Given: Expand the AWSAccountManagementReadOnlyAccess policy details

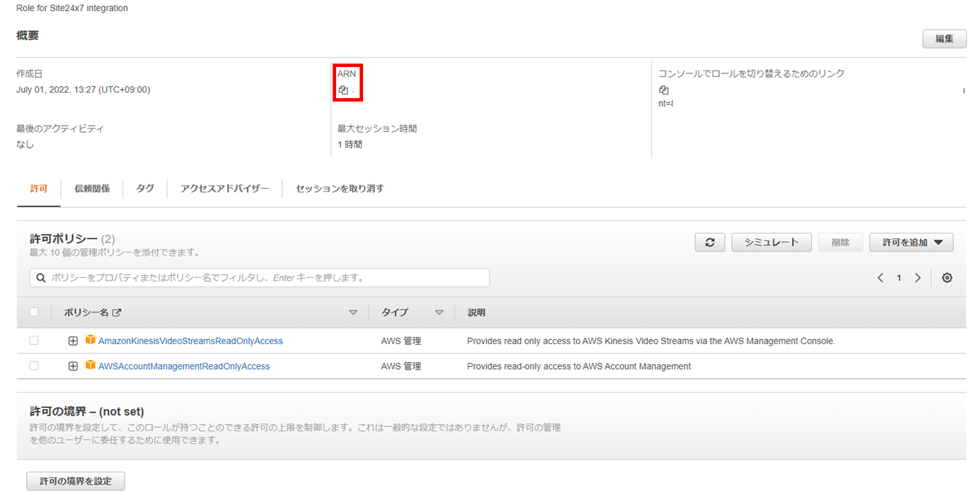Looking at the screenshot, I should point(73,366).
